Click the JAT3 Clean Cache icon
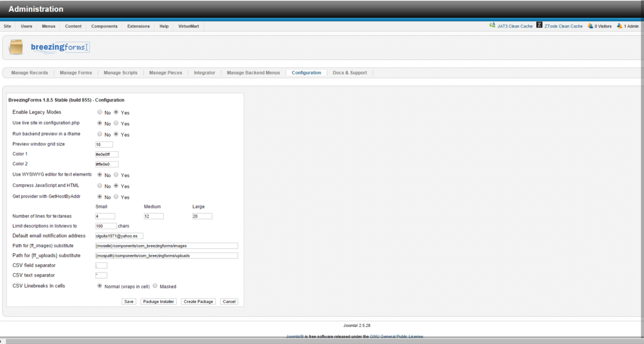Image resolution: width=644 pixels, height=344 pixels. coord(492,25)
